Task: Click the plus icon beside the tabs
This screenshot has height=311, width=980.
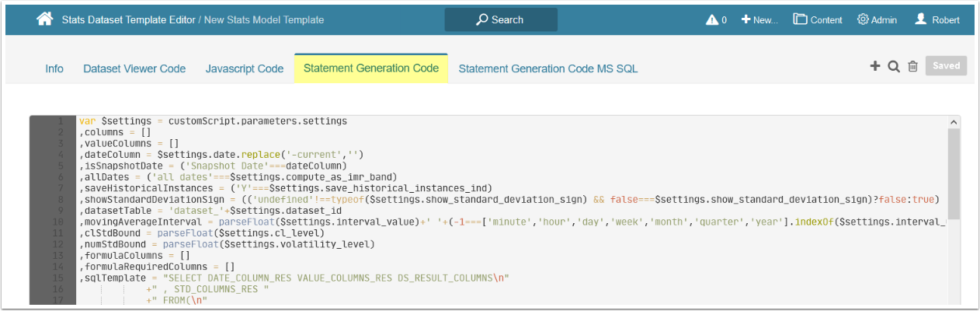Action: tap(875, 67)
